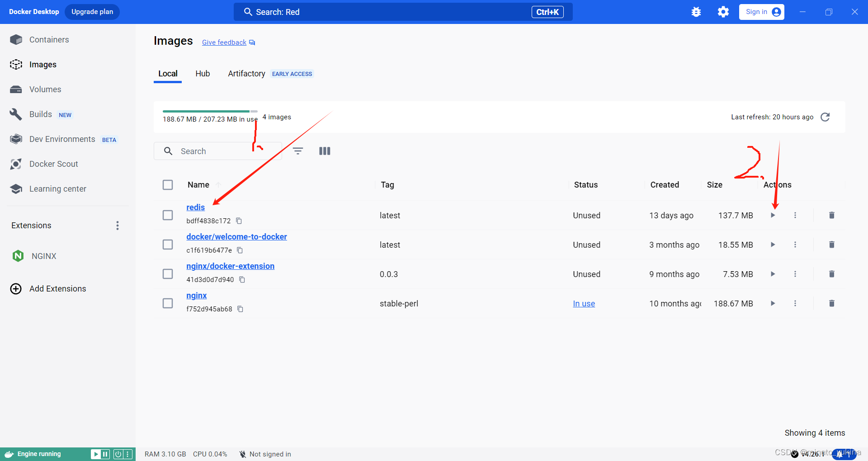Screen dimensions: 868x461
Task: Click the Not signed in status
Action: (265, 454)
